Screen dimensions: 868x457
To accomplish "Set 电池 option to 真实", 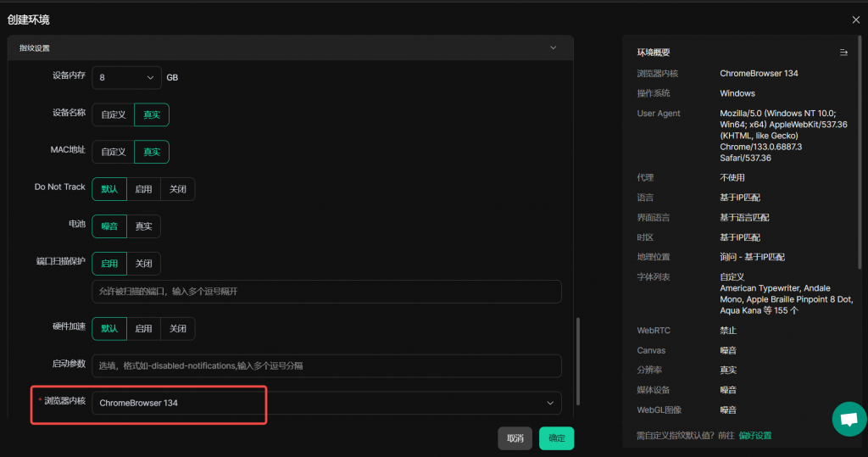I will pos(143,226).
